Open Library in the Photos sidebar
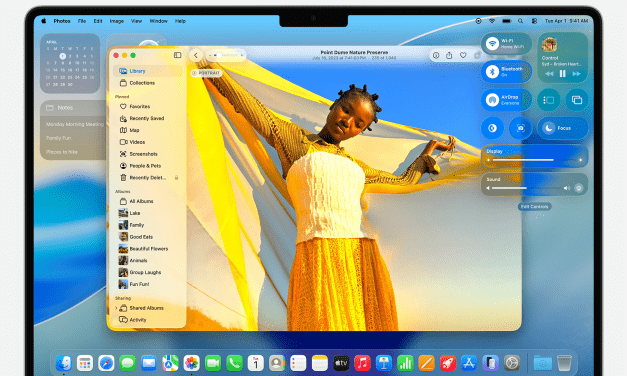Screen dimensions: 627x376 coord(148,71)
